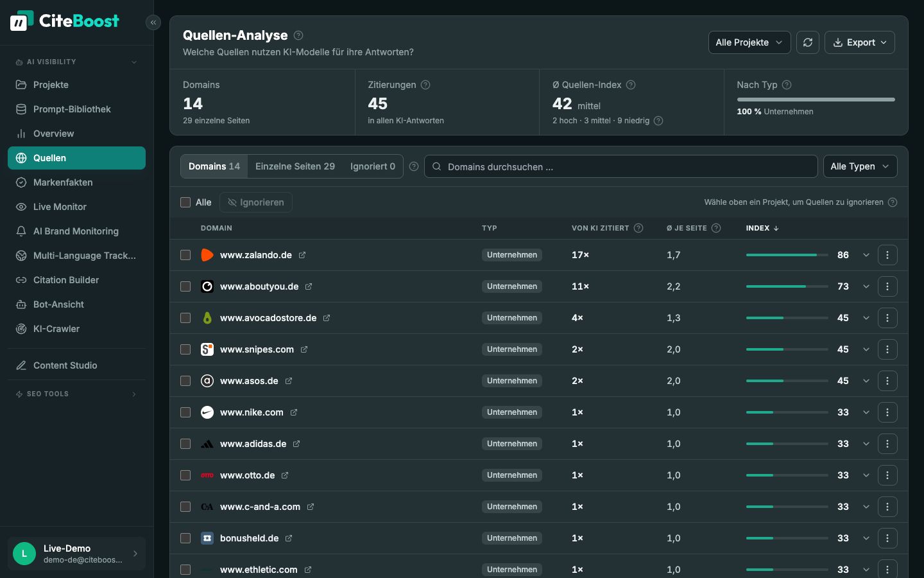The height and width of the screenshot is (578, 924).
Task: Open the Alle Typen filter dropdown
Action: [x=860, y=166]
